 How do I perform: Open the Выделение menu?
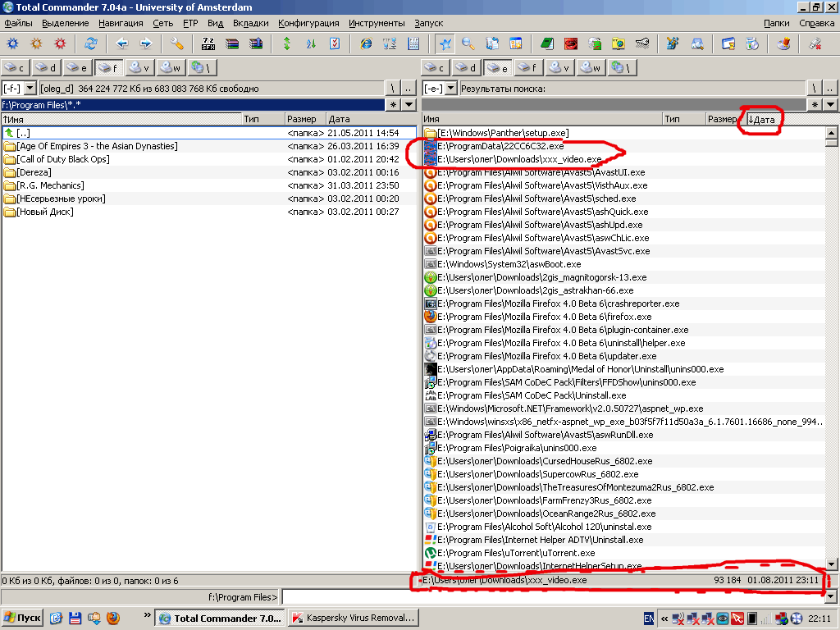coord(66,23)
